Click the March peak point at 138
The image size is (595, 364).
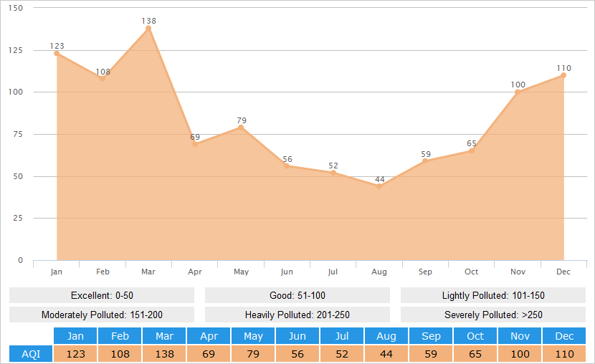(149, 29)
